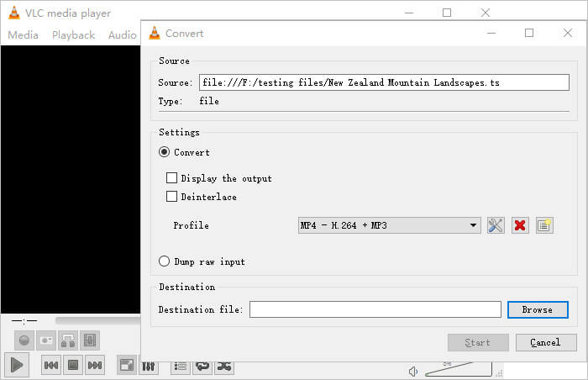
Task: Click VLC cone icon in Convert titlebar
Action: (154, 33)
